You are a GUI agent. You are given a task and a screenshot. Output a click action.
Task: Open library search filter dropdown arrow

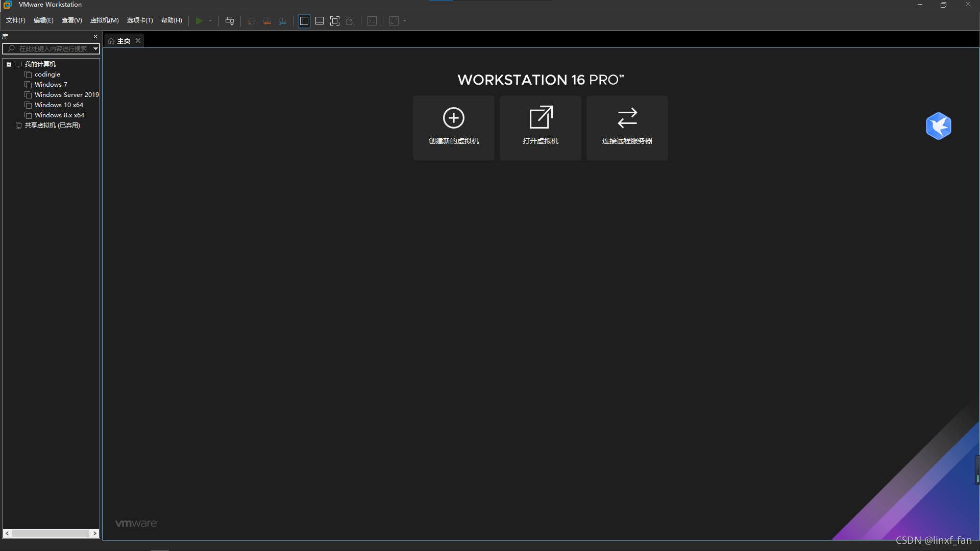pos(95,48)
